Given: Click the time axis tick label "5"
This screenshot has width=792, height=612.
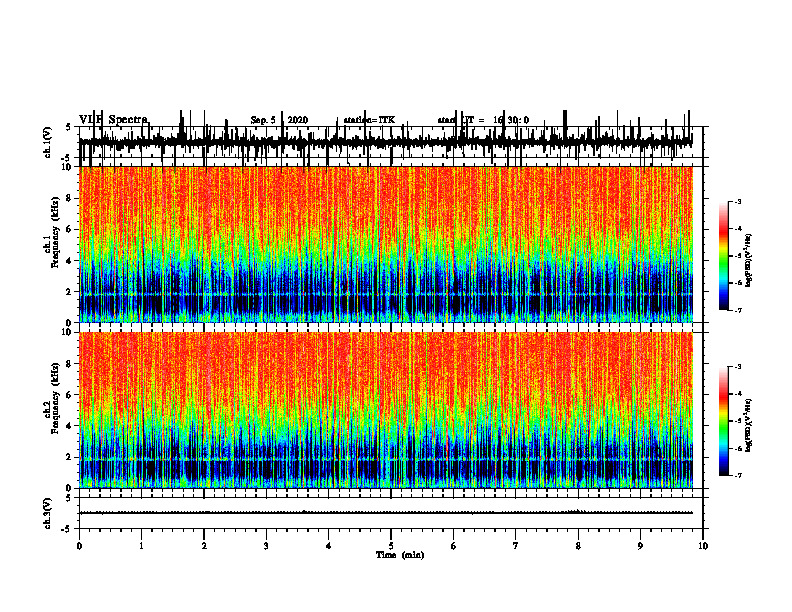Looking at the screenshot, I should click(391, 546).
